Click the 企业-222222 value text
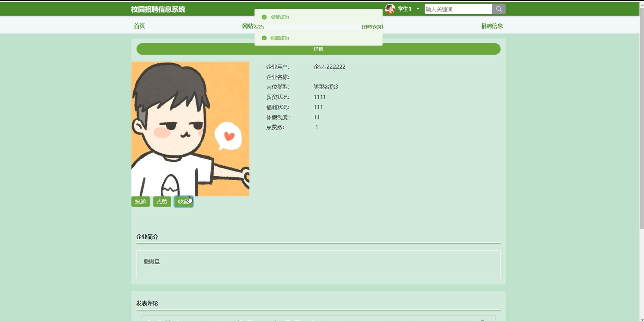 [x=329, y=67]
